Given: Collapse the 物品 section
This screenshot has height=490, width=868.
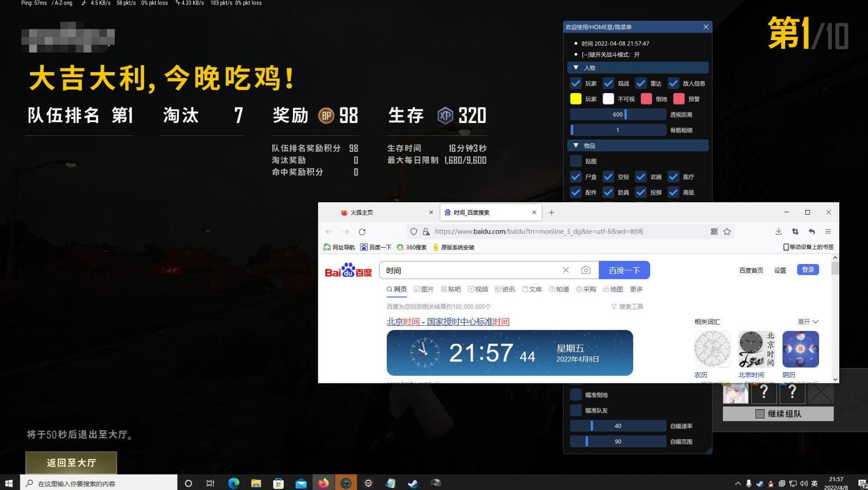Looking at the screenshot, I should point(638,146).
